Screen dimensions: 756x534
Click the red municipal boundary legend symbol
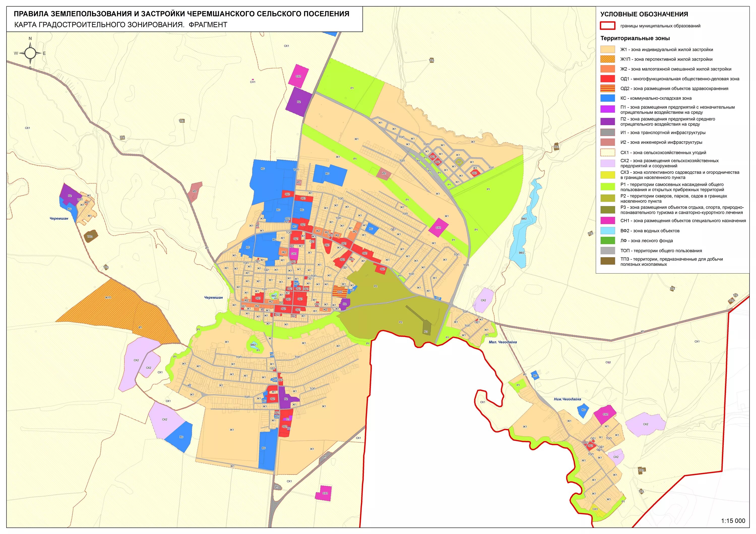pyautogui.click(x=608, y=26)
